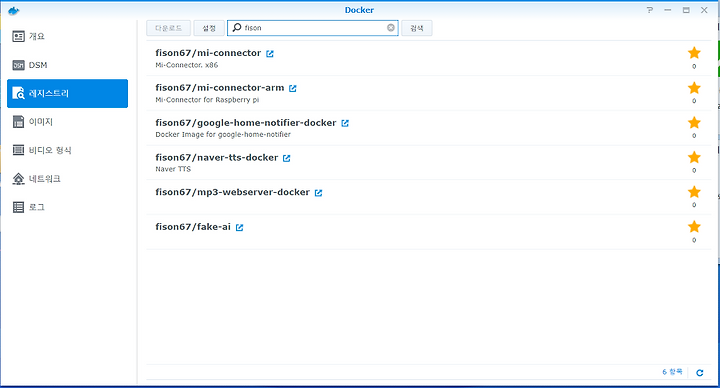This screenshot has width=720, height=388.
Task: Select the 레지스트리 registry section
Action: tap(68, 93)
